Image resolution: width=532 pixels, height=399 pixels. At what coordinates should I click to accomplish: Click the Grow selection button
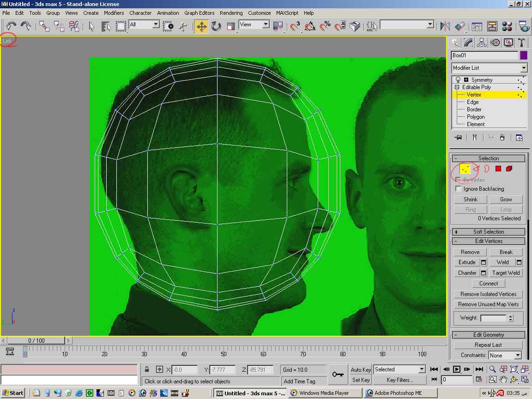pyautogui.click(x=506, y=199)
